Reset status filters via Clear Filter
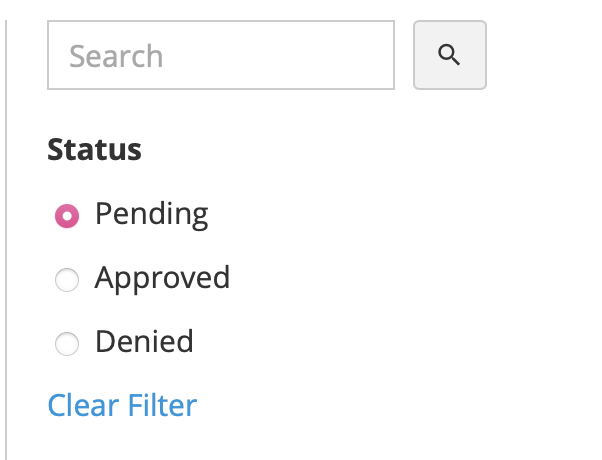 [x=122, y=405]
